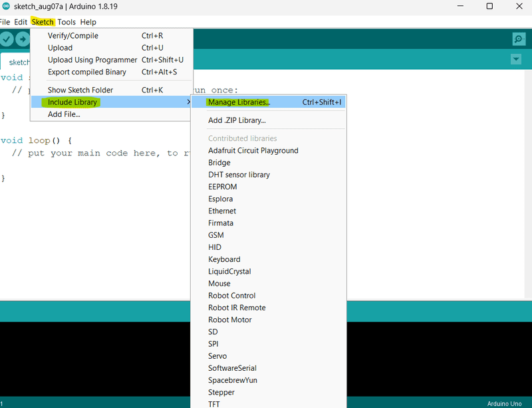Image resolution: width=532 pixels, height=408 pixels.
Task: Open the File menu
Action: coord(5,22)
